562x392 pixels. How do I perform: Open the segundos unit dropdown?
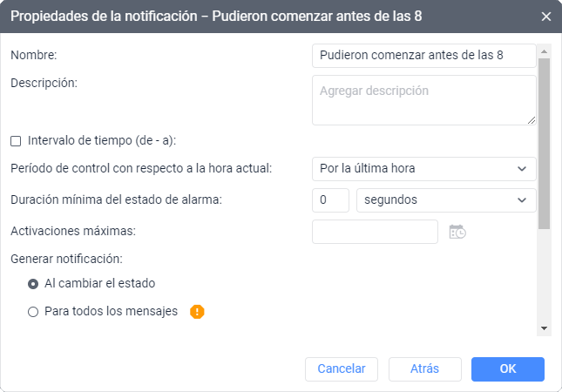pos(446,200)
